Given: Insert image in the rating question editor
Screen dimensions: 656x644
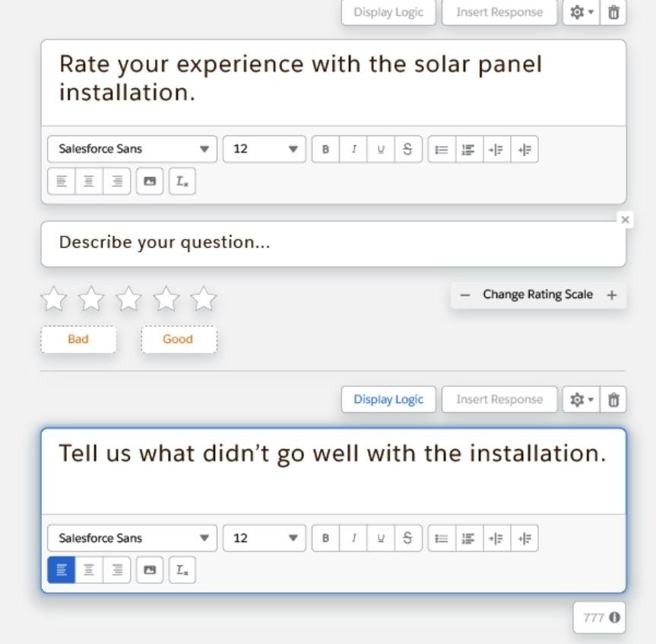Looking at the screenshot, I should 150,181.
